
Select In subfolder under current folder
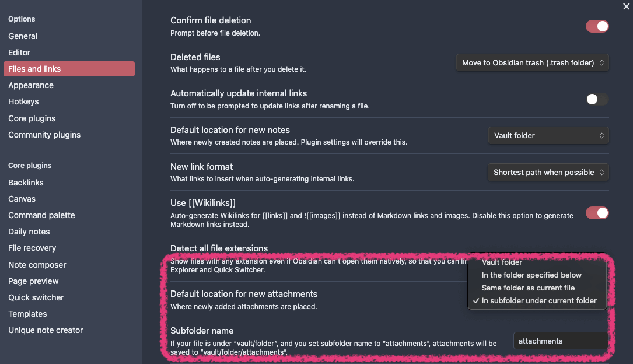(x=539, y=300)
